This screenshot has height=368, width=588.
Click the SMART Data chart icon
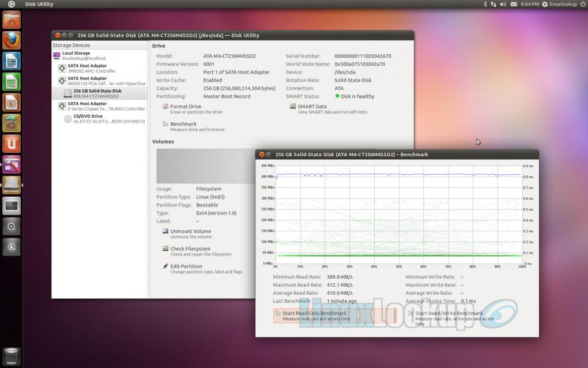point(293,107)
